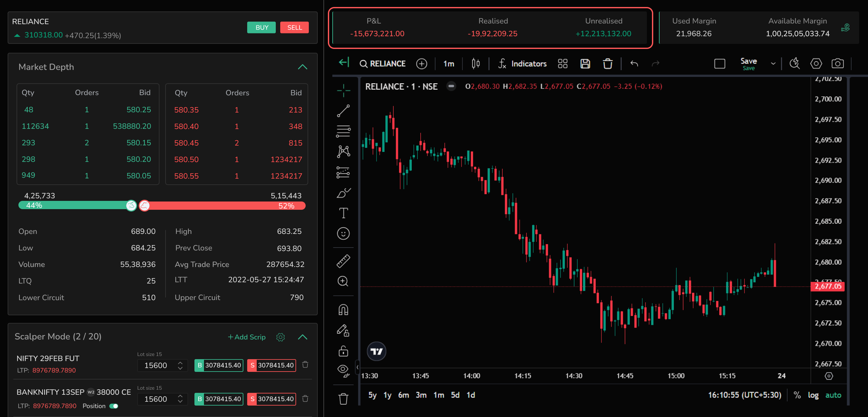This screenshot has height=417, width=868.
Task: Remove drawings with left sidebar trash icon
Action: click(343, 399)
